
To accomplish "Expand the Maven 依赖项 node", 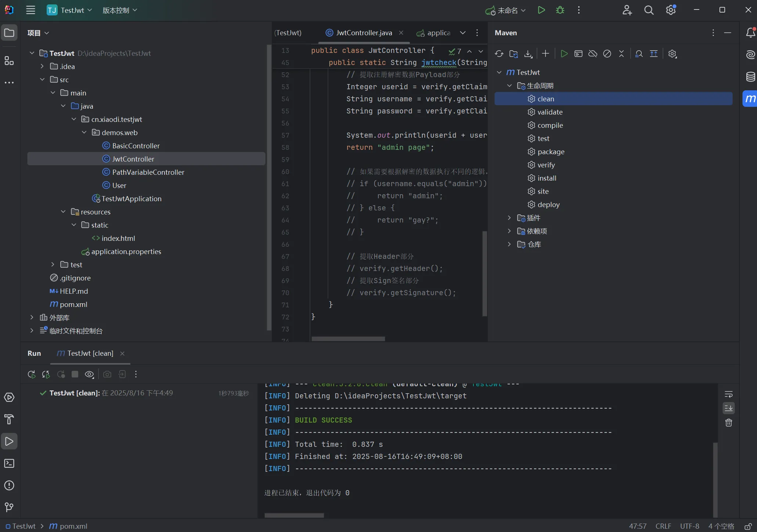I will pos(509,231).
